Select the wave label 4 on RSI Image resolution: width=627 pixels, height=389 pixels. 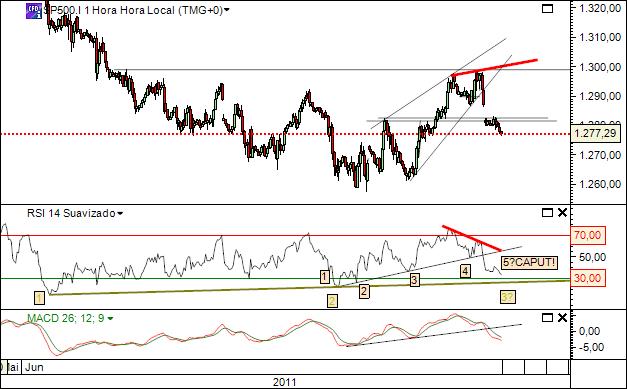(x=465, y=271)
